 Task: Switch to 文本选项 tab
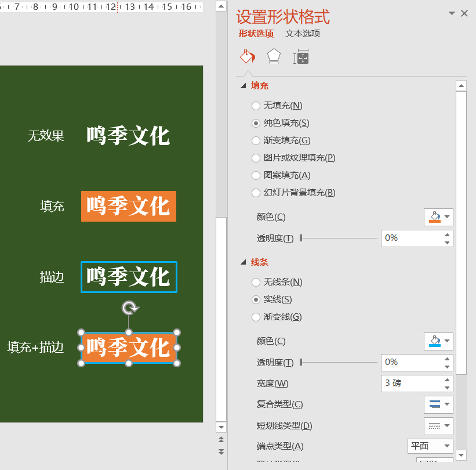(303, 34)
